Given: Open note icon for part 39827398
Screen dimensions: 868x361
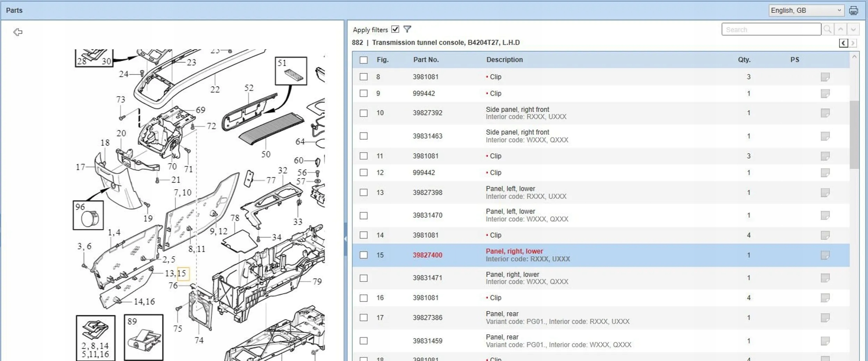Looking at the screenshot, I should (x=825, y=192).
